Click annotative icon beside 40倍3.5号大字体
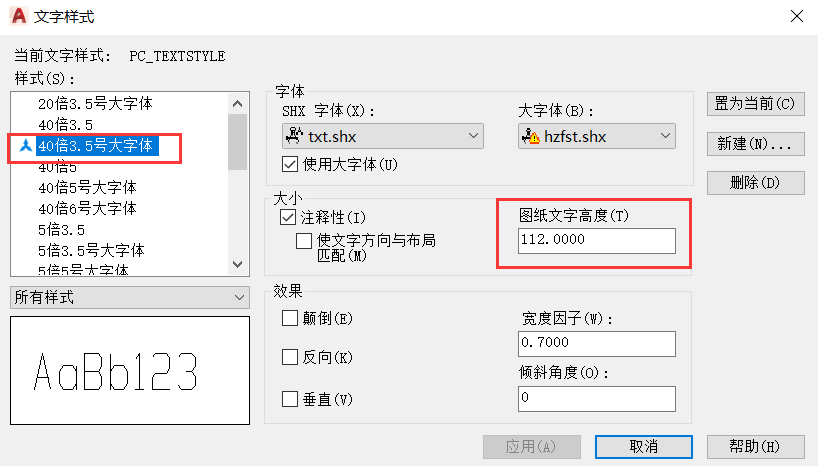The image size is (818, 466). coord(25,146)
